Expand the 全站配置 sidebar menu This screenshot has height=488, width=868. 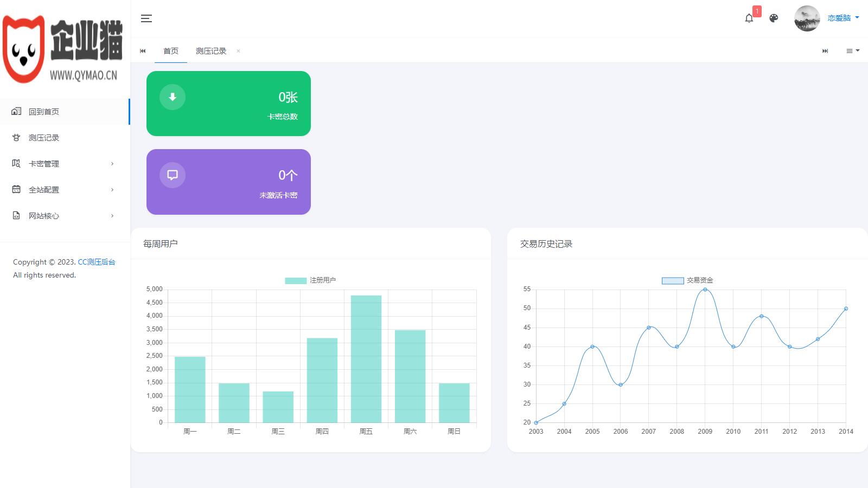(x=64, y=190)
